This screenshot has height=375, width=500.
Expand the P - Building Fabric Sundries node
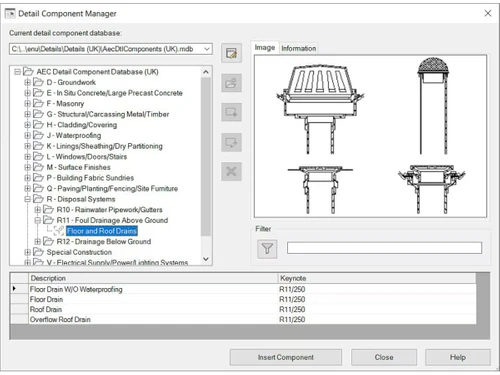(27, 178)
